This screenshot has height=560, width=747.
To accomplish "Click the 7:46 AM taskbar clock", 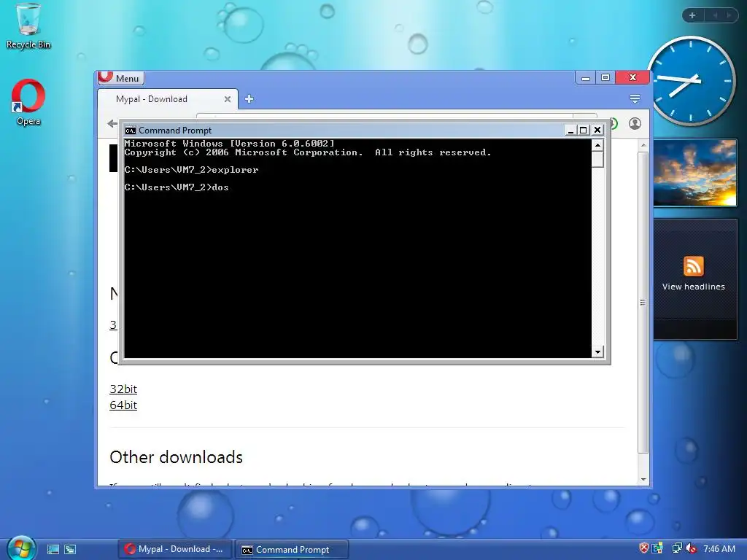I will [x=719, y=549].
